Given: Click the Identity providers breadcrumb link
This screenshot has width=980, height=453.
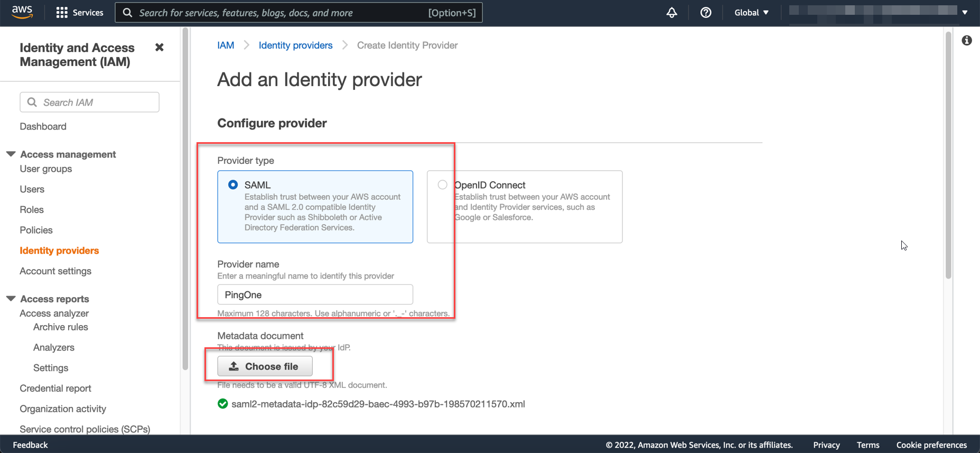Looking at the screenshot, I should 295,45.
